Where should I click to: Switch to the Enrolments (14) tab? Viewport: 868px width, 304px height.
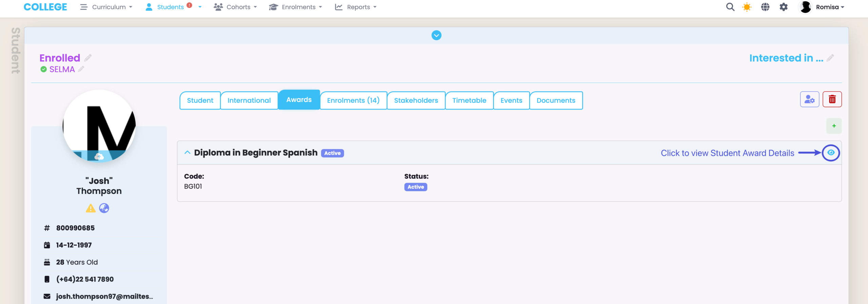pos(353,101)
